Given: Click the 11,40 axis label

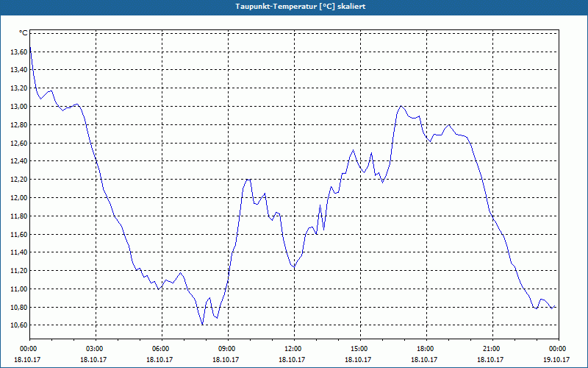Looking at the screenshot, I should click(19, 252).
